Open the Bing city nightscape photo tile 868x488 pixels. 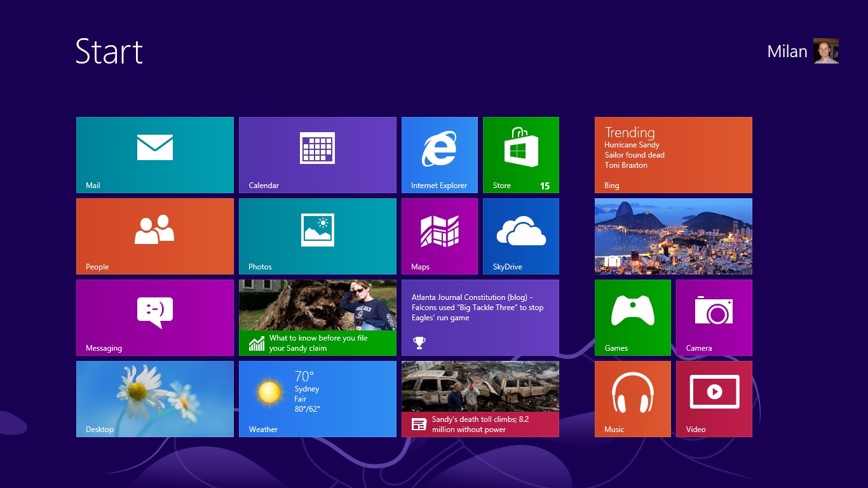[x=674, y=236]
